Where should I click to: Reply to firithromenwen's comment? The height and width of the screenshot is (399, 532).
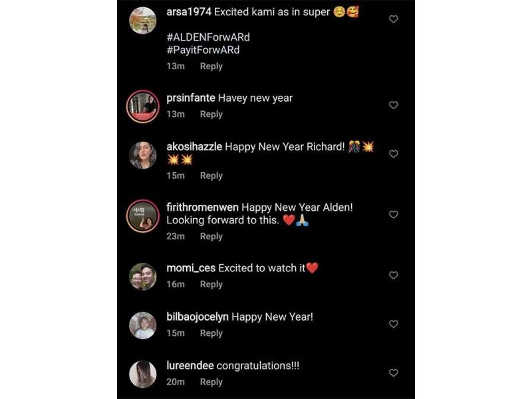[211, 237]
